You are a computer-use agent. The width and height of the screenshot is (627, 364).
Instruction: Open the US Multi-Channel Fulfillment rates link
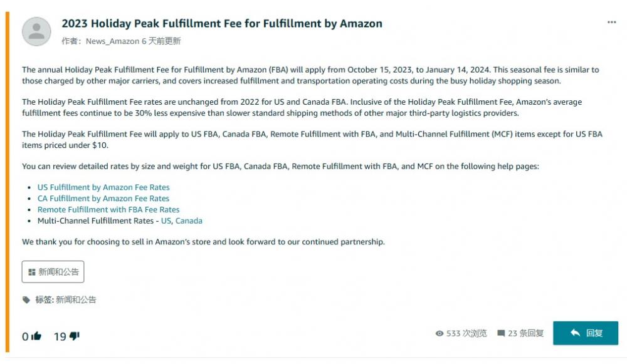pyautogui.click(x=166, y=221)
